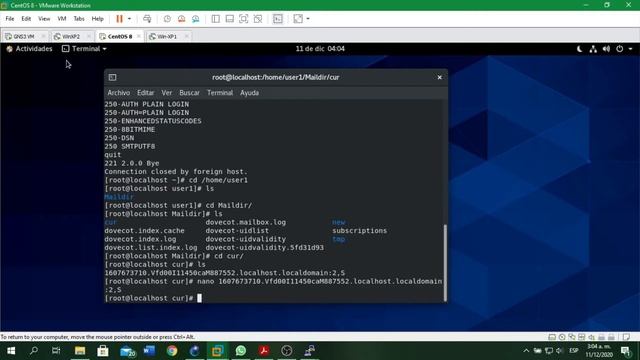Close the Win-XP1 VM tab
This screenshot has width=640, height=360.
coord(186,36)
